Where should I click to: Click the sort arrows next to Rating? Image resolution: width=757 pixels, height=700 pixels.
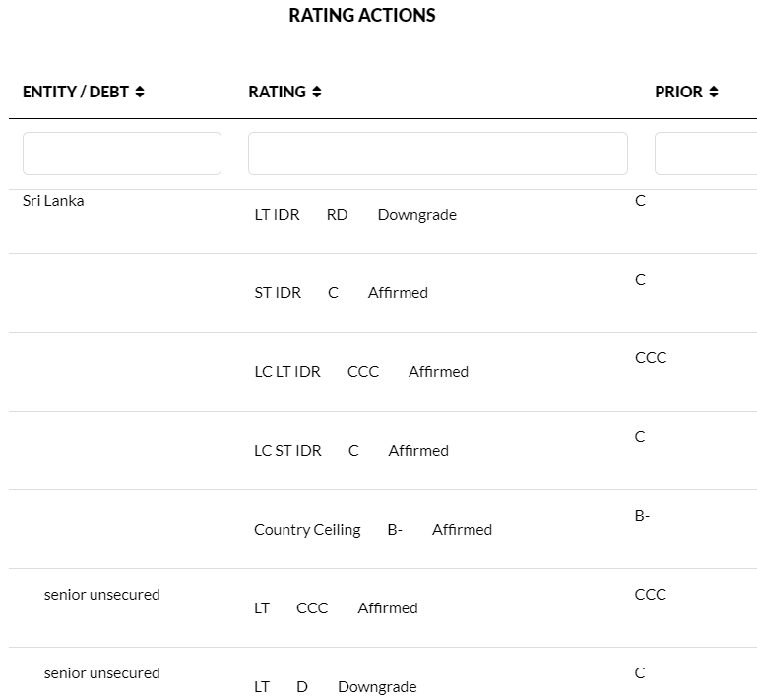316,92
